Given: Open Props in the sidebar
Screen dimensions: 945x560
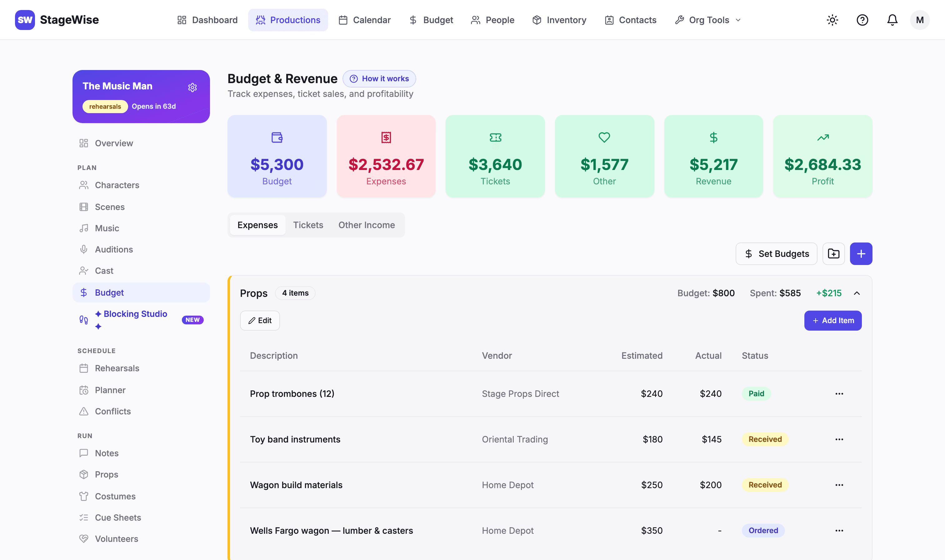Looking at the screenshot, I should click(141, 474).
